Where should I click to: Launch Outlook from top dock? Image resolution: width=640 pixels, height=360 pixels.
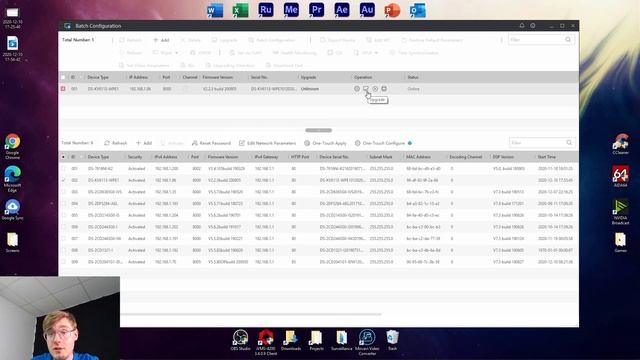click(x=418, y=10)
